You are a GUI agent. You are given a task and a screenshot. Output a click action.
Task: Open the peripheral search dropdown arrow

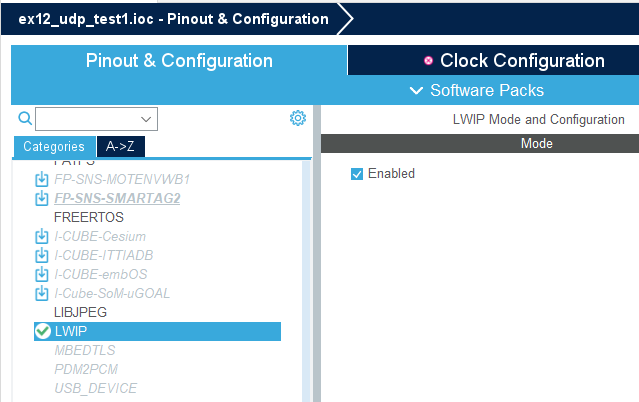[146, 119]
